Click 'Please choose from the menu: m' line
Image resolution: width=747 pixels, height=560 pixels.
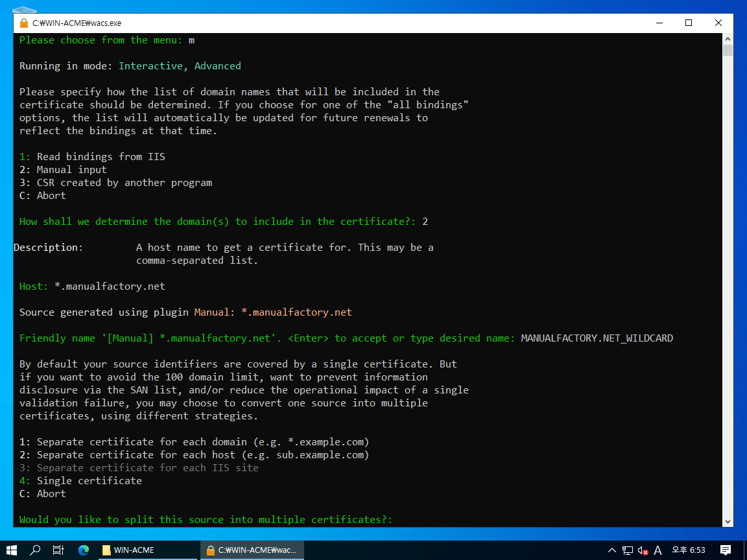(x=107, y=40)
